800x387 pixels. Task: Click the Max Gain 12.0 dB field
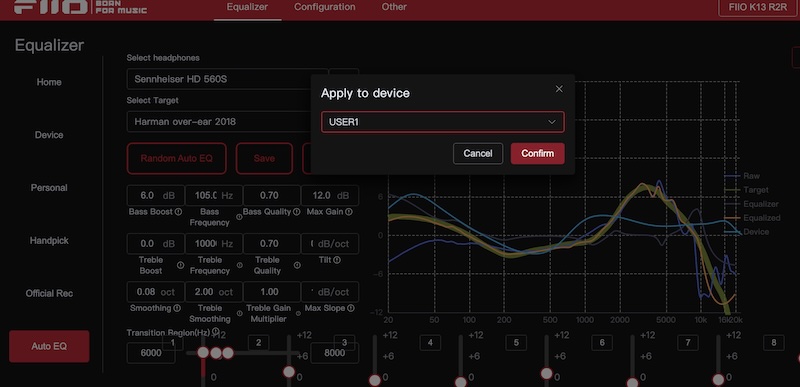click(330, 196)
